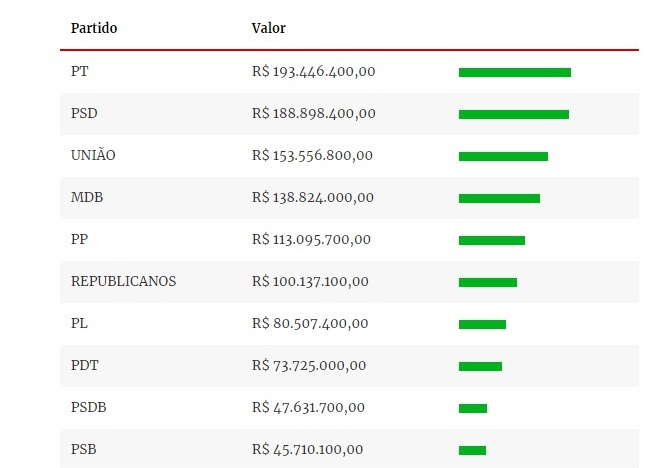Select the MDB green value bar
Viewport: 657px width, 468px height.
pyautogui.click(x=499, y=198)
